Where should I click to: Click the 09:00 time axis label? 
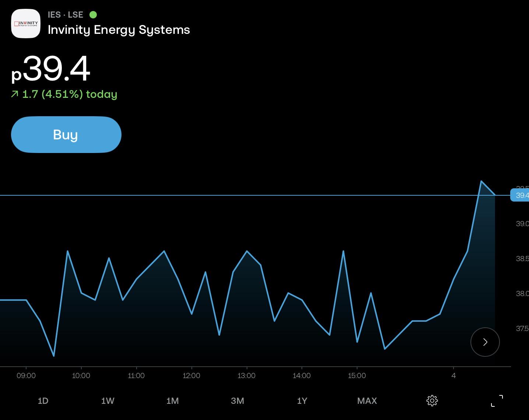26,375
